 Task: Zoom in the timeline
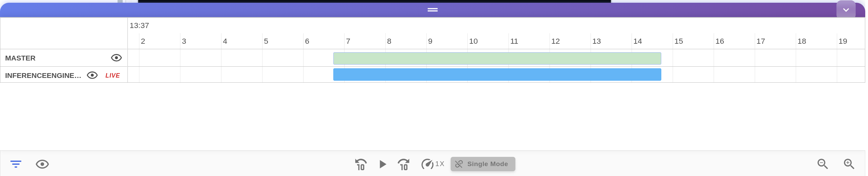[x=849, y=164]
